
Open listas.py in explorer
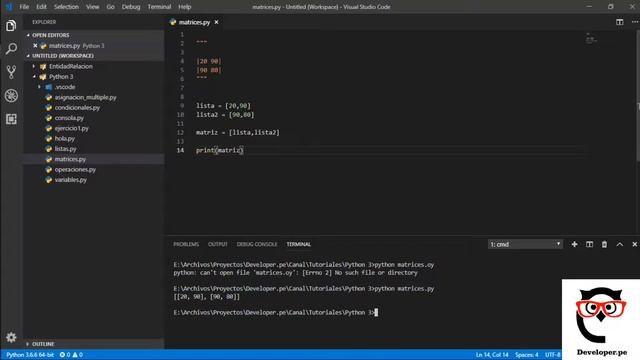[x=65, y=149]
